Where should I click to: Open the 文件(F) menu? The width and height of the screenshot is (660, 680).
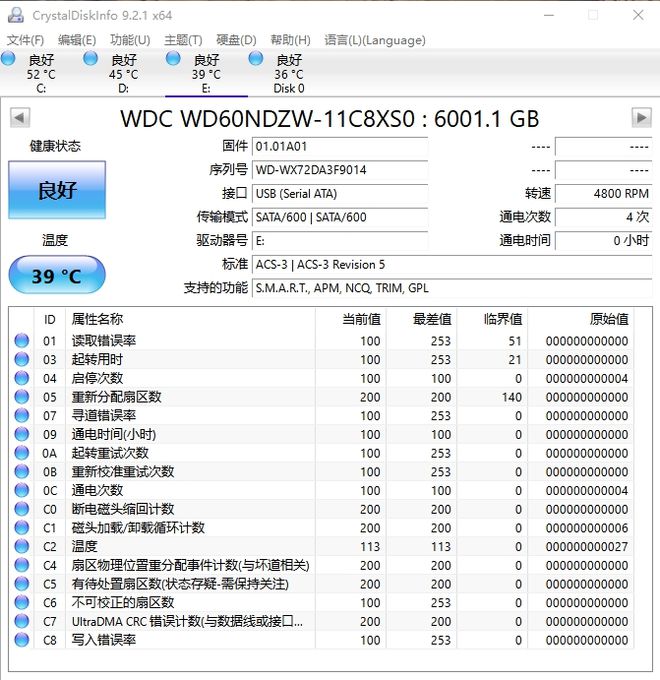[x=25, y=40]
